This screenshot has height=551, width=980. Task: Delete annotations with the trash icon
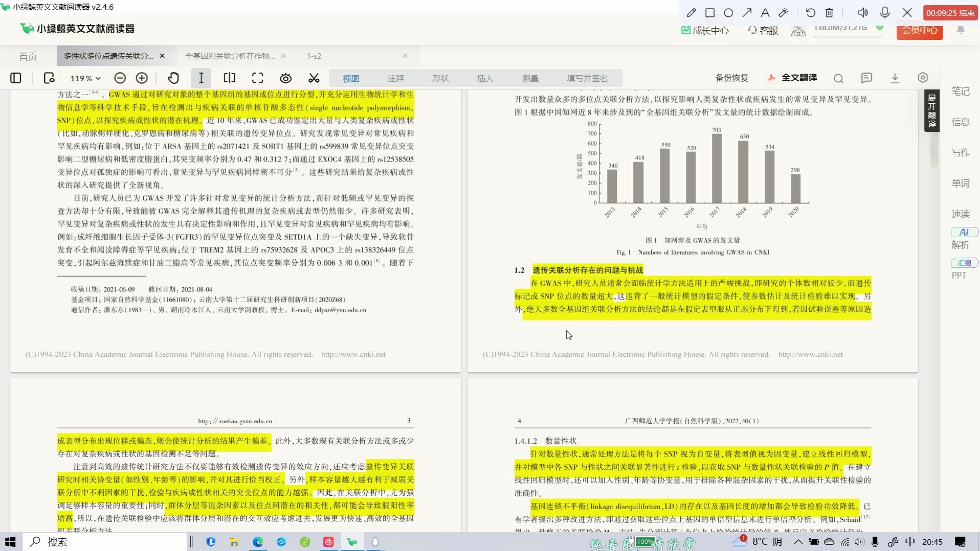tap(829, 13)
